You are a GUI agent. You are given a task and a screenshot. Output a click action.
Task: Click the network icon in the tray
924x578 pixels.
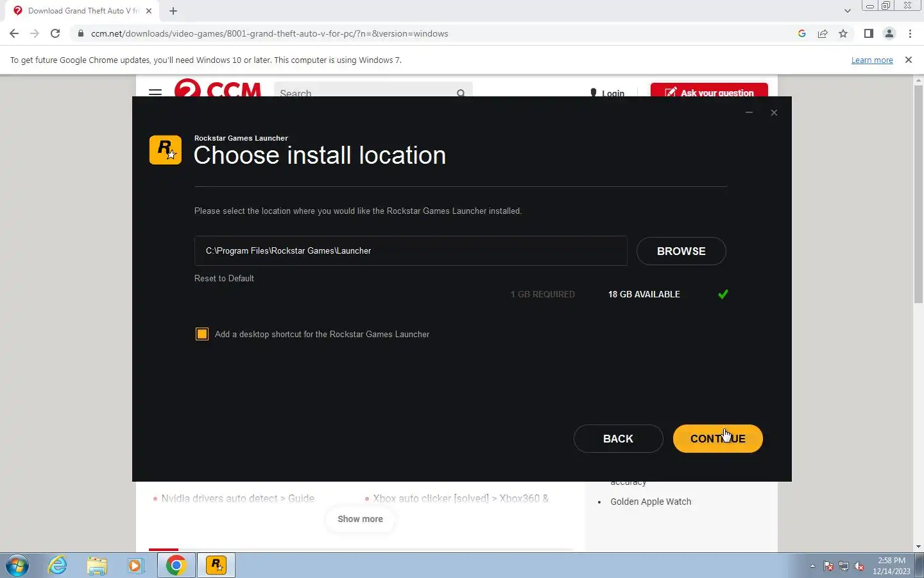click(844, 566)
